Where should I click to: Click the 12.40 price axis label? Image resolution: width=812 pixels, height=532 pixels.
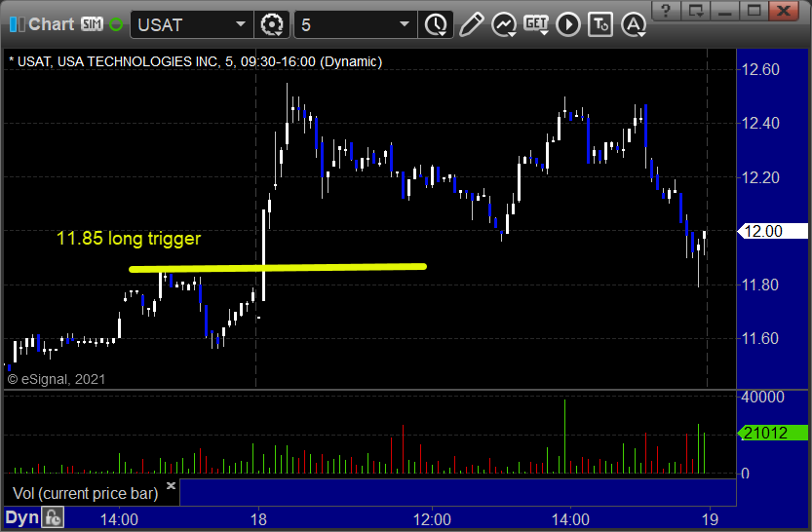(760, 123)
